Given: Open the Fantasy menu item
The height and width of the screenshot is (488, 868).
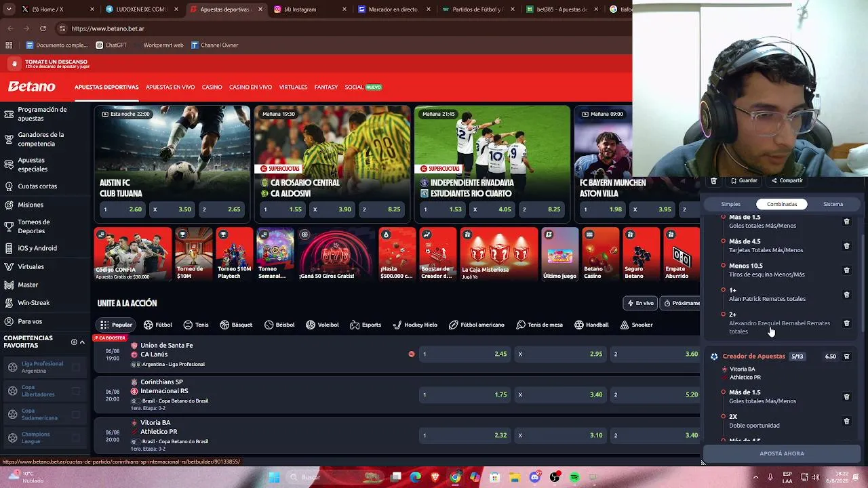Looking at the screenshot, I should coord(326,87).
